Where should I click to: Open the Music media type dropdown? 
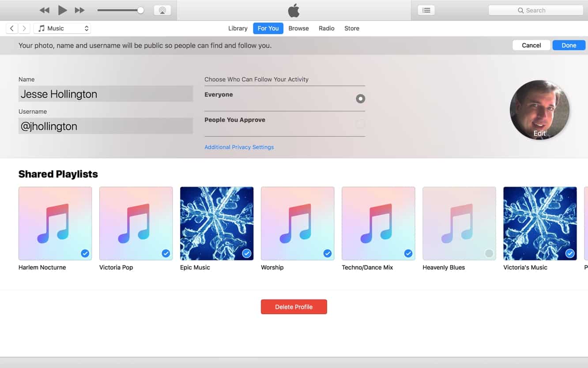tap(62, 28)
